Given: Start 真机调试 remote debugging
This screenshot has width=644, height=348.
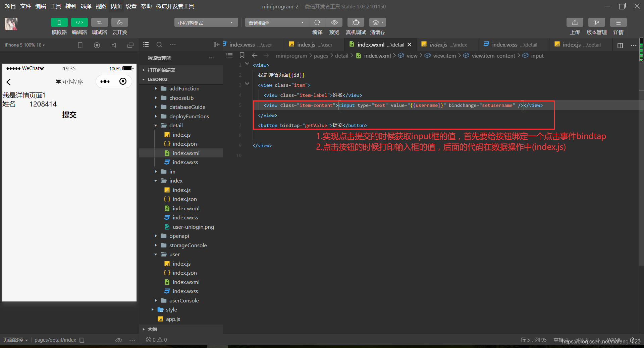Looking at the screenshot, I should [x=356, y=22].
